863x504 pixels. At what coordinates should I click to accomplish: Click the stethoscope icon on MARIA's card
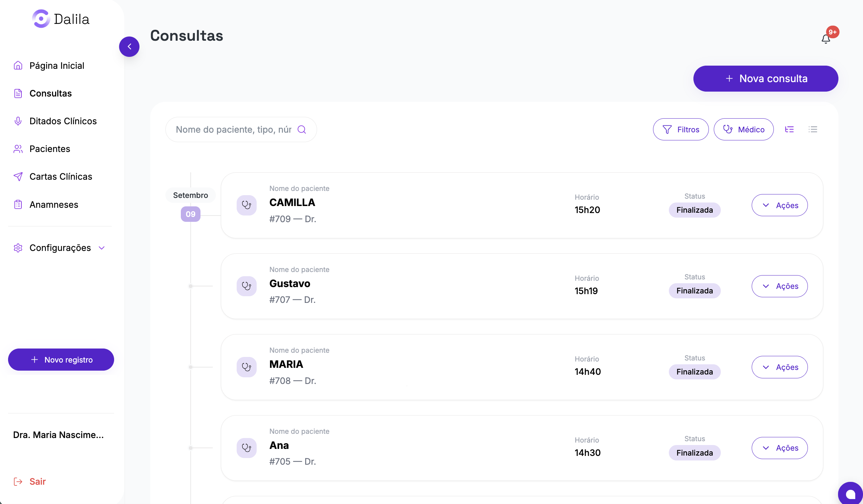point(246,367)
